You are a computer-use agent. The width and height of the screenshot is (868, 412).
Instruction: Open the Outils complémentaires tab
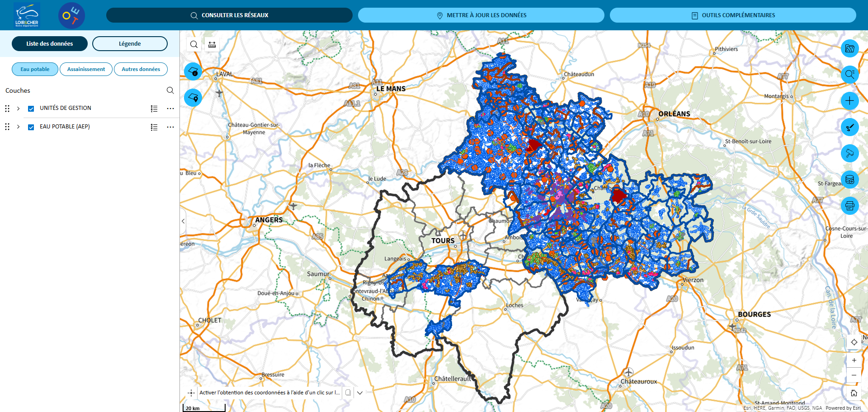pyautogui.click(x=733, y=15)
